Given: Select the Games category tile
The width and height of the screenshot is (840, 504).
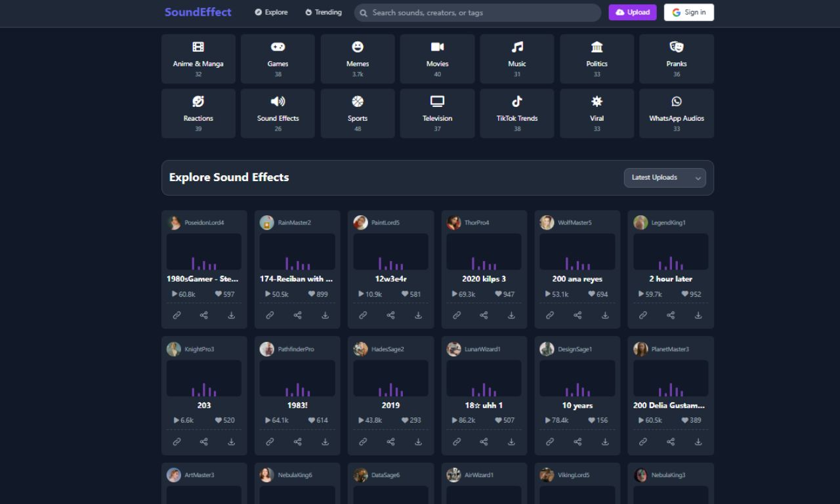Looking at the screenshot, I should (x=278, y=59).
